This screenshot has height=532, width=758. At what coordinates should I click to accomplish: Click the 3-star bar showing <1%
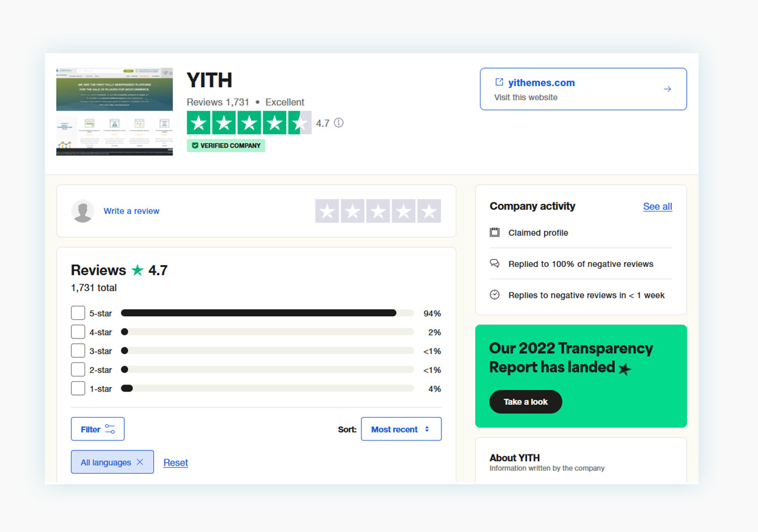tap(267, 351)
